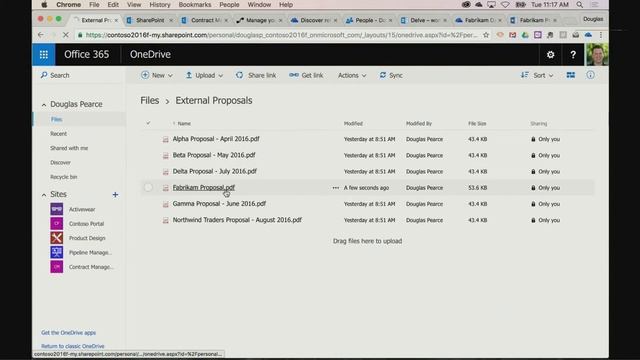
Task: Open Discover in left navigation
Action: click(60, 162)
